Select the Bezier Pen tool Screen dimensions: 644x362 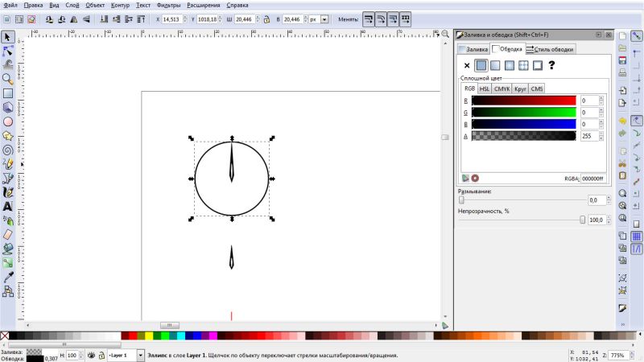(x=8, y=178)
